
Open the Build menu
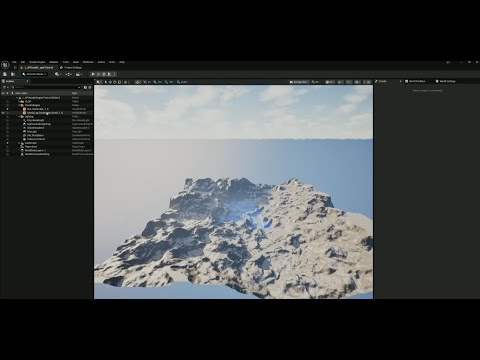76,62
